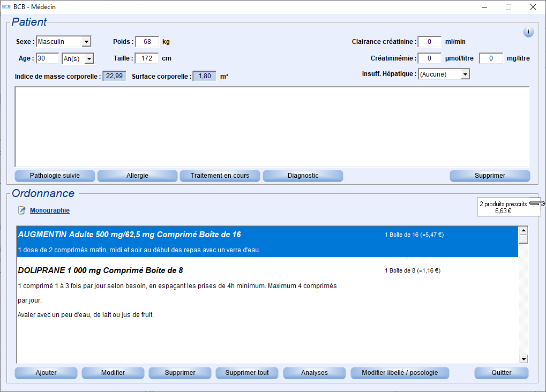This screenshot has height=392, width=546.
Task: Click the Créatininémie mg/litre field
Action: tap(491, 58)
